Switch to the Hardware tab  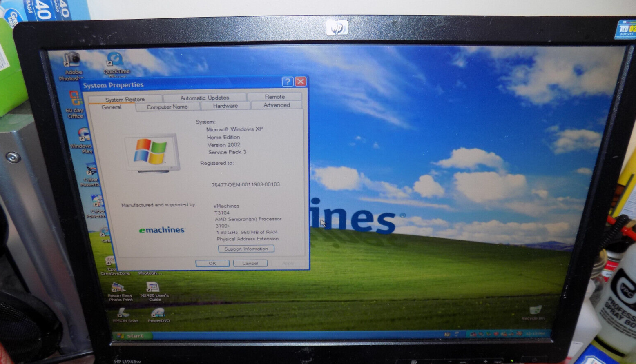coord(225,106)
